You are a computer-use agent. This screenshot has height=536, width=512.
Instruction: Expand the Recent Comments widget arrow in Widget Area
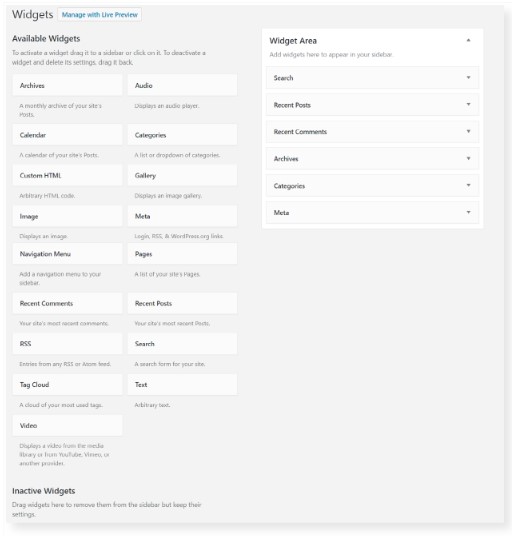(x=468, y=131)
